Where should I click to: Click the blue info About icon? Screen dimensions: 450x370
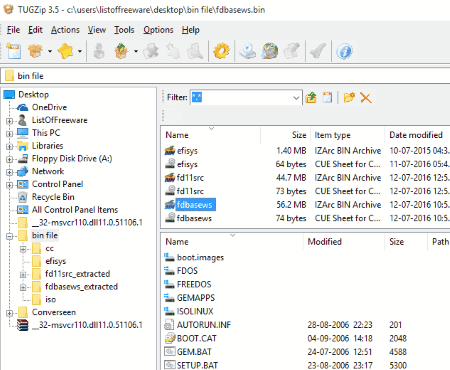coord(344,51)
